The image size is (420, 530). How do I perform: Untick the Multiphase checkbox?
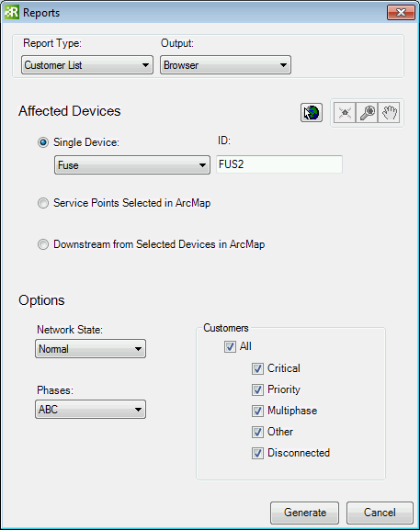257,411
